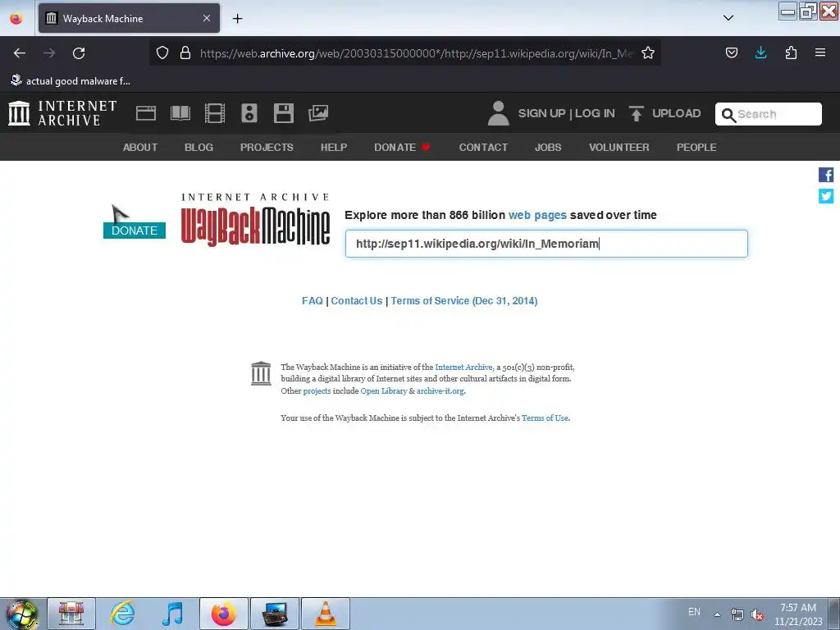Save page to Pocket
The width and height of the screenshot is (840, 630).
point(731,52)
